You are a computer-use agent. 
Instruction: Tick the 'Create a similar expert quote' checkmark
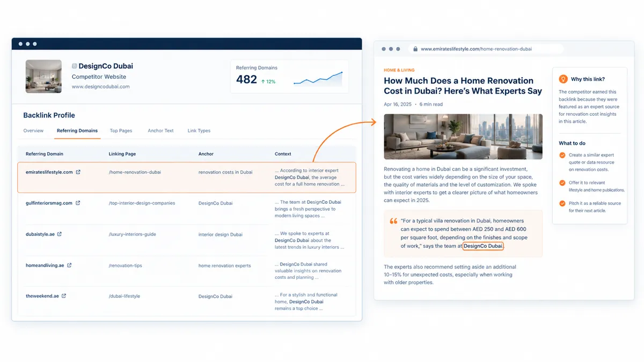click(562, 155)
